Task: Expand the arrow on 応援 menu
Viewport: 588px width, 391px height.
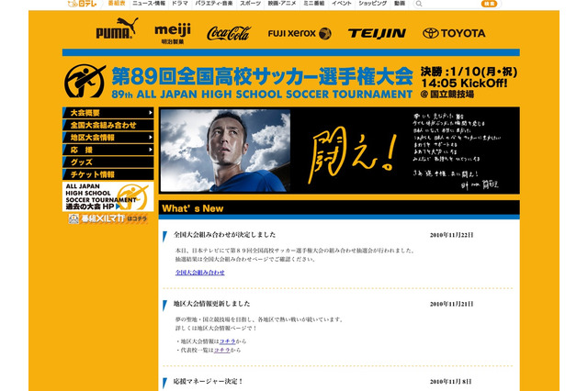Action: tap(150, 150)
